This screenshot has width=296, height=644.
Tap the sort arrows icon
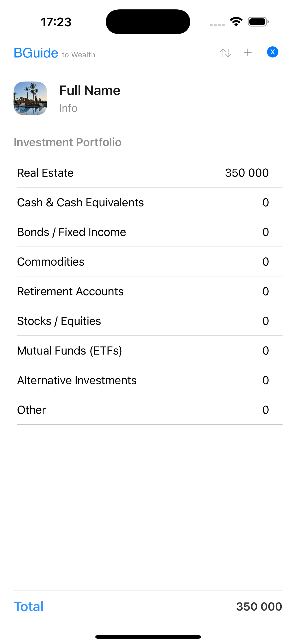point(225,53)
